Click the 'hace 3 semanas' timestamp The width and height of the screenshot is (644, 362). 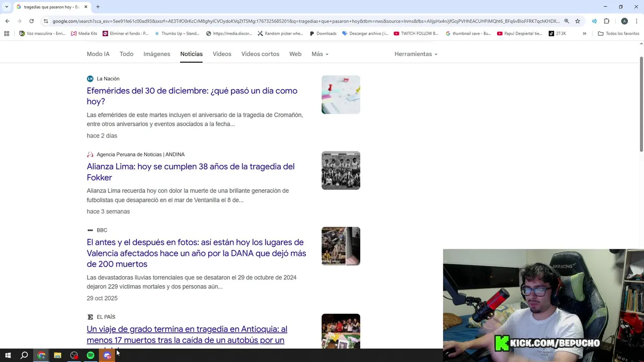click(108, 212)
